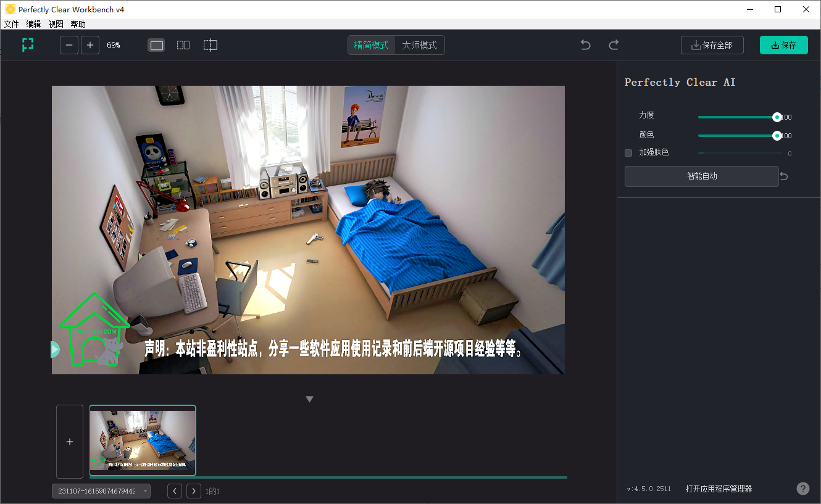
Task: Adjust the 颜色 slider handle
Action: (x=777, y=136)
